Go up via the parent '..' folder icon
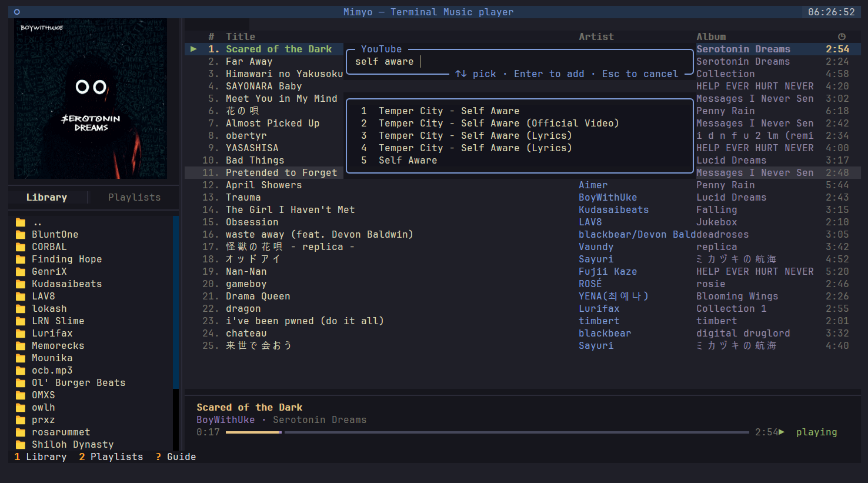The width and height of the screenshot is (868, 483). pyautogui.click(x=21, y=222)
